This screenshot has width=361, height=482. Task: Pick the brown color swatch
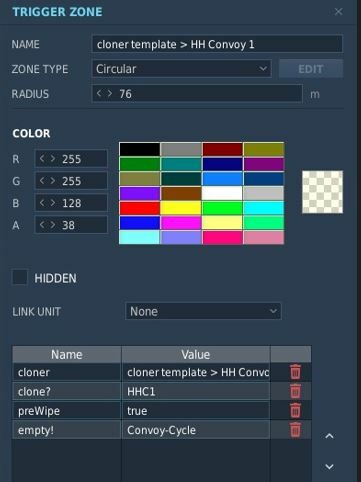pyautogui.click(x=181, y=193)
